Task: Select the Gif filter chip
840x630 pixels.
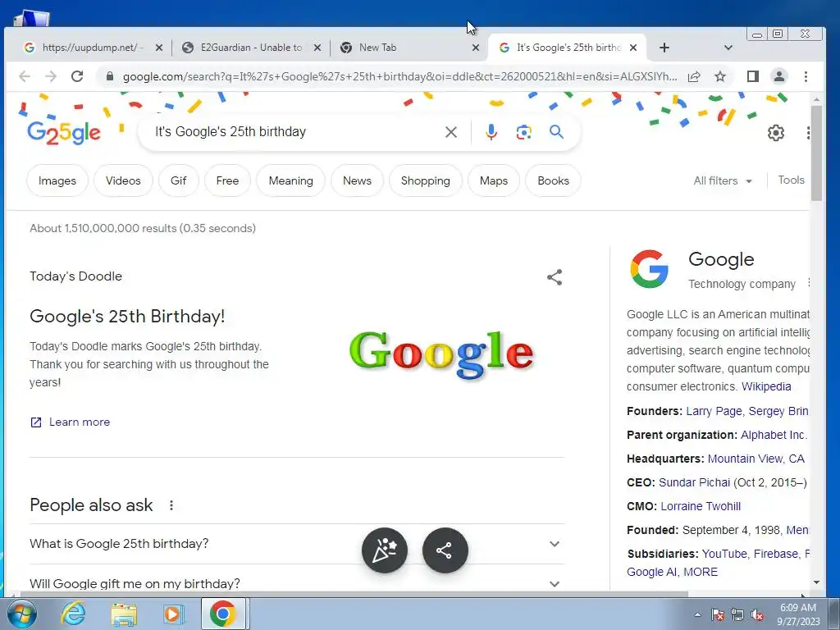Action: point(178,180)
